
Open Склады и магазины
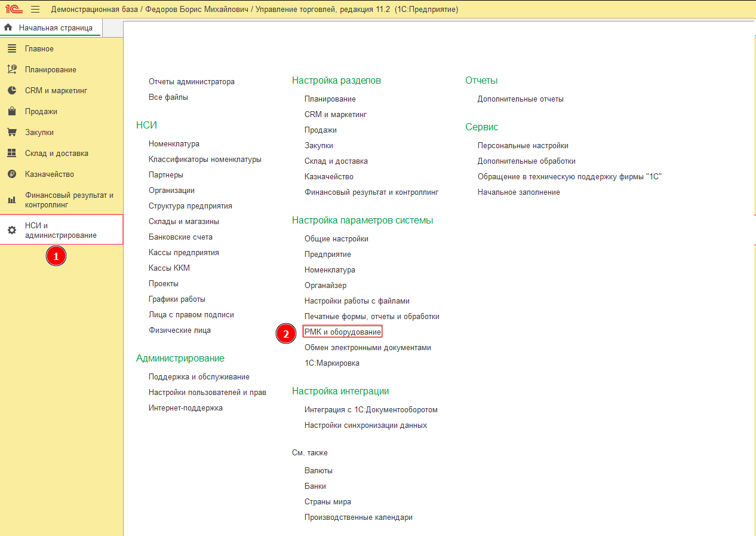point(184,222)
